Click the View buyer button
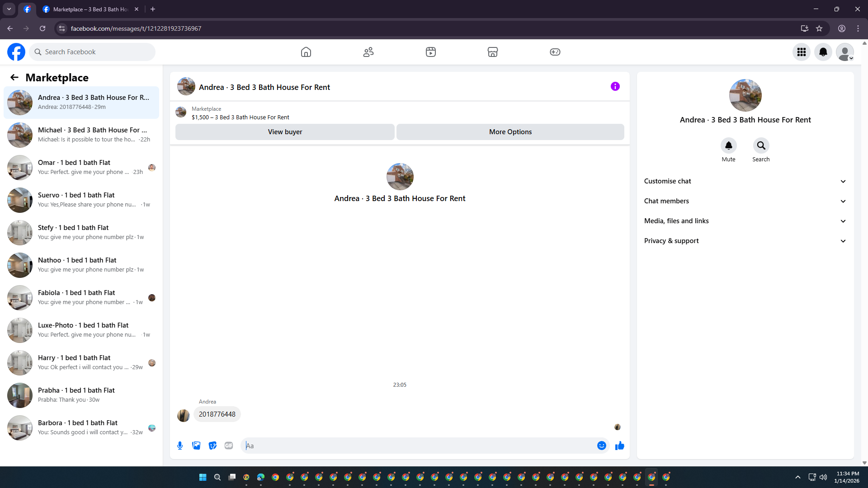Screen dimensions: 868x488 click(x=285, y=132)
